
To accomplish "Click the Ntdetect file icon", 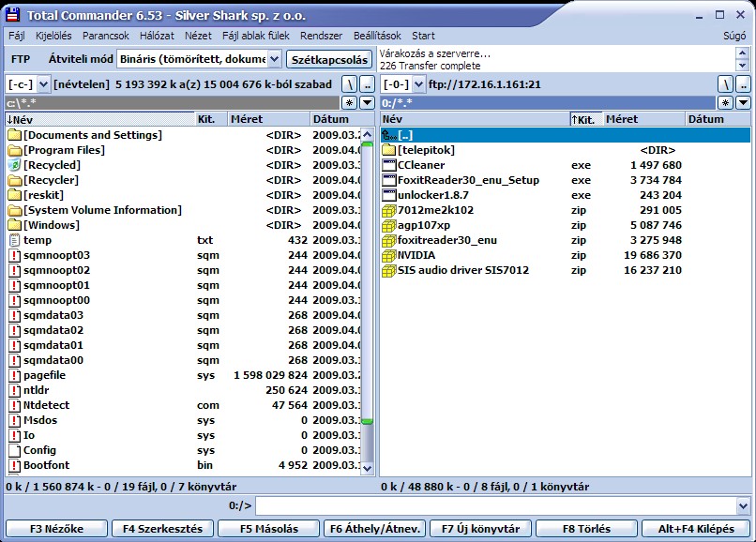I will point(15,405).
